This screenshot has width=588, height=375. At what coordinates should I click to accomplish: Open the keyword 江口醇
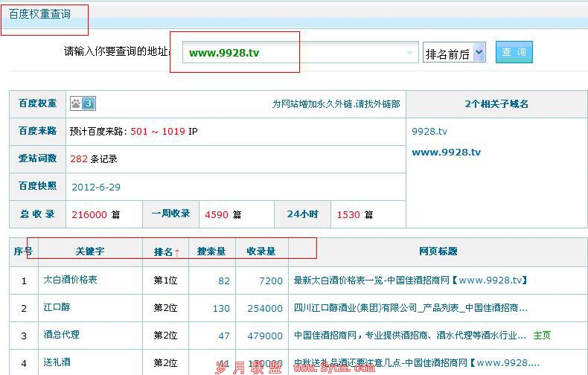point(57,307)
